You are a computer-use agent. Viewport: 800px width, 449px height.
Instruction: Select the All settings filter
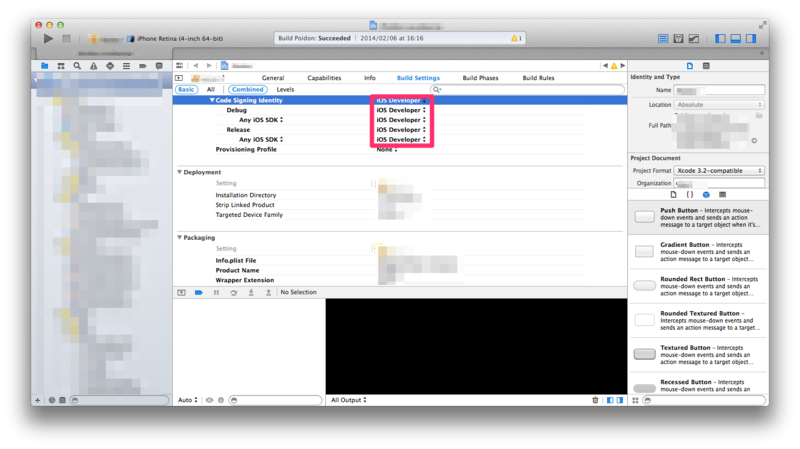211,89
